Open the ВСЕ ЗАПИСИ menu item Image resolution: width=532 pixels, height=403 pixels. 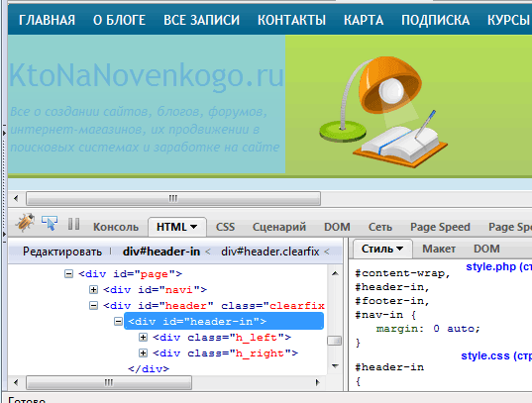[201, 20]
